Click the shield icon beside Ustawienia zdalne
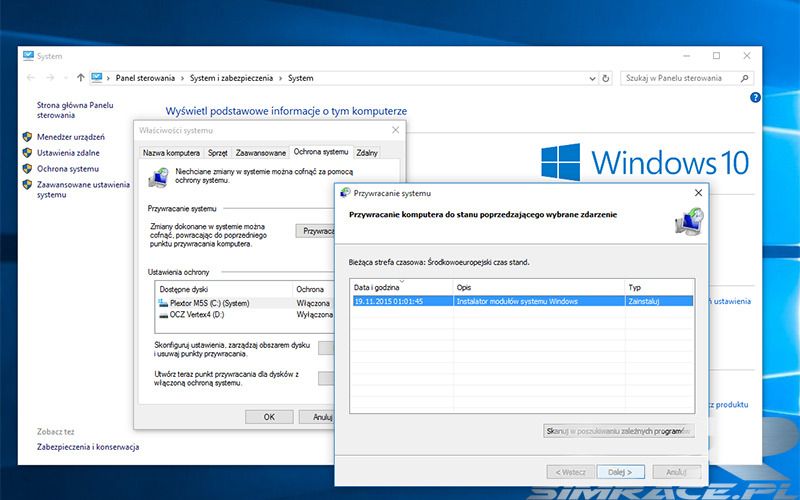 click(27, 153)
